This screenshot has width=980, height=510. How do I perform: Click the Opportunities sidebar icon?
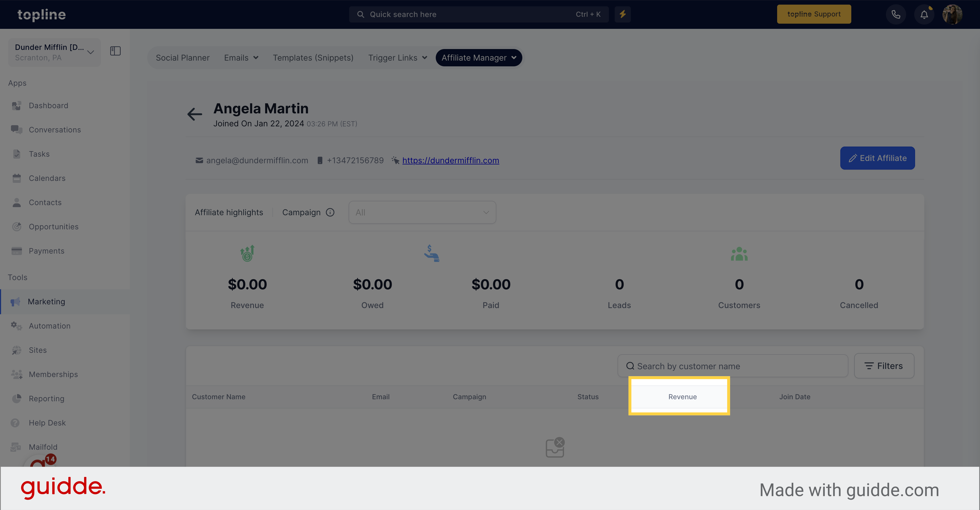coord(16,227)
